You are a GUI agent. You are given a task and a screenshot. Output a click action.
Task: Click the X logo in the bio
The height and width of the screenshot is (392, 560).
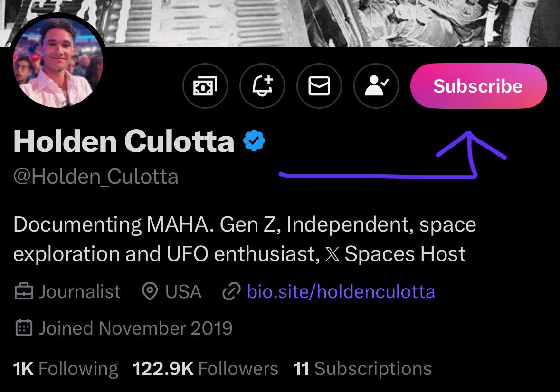(x=331, y=255)
